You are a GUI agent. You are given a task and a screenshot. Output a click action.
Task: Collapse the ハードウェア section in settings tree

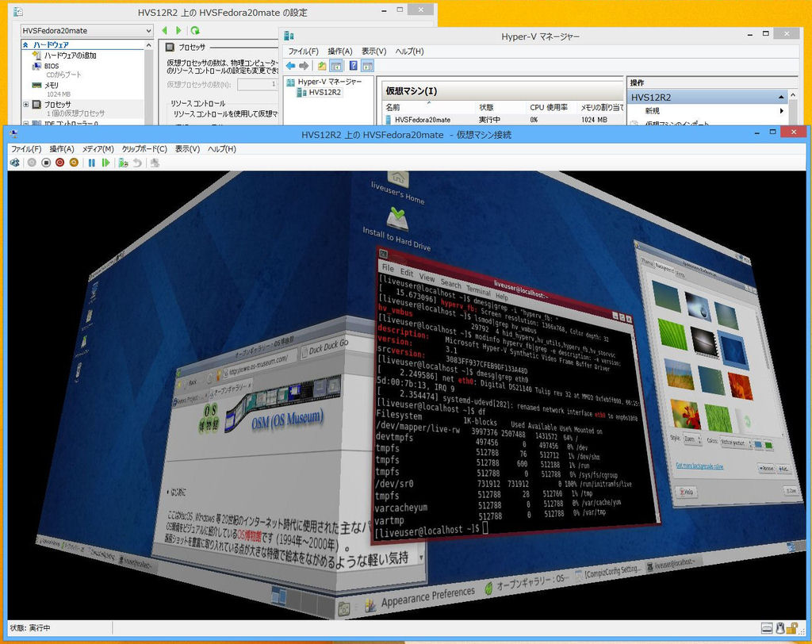(25, 45)
